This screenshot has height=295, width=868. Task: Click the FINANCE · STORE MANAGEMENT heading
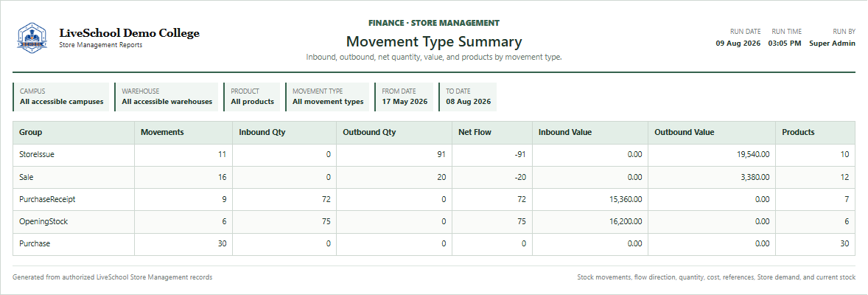point(434,24)
